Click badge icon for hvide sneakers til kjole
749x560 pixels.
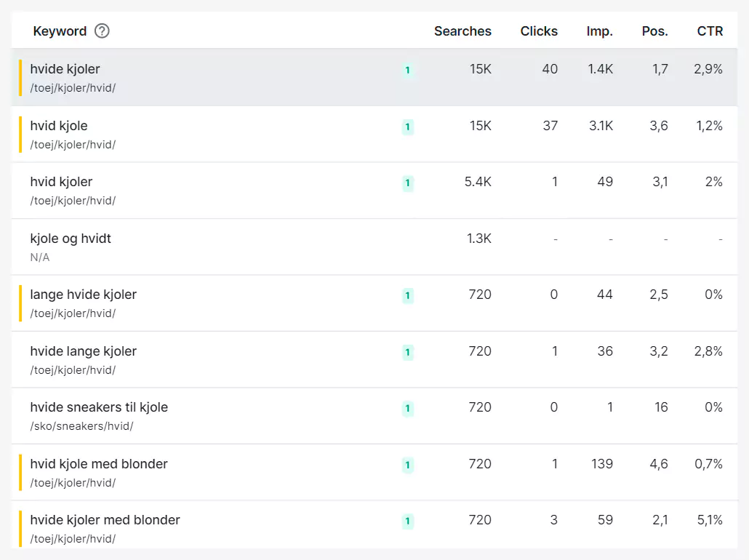coord(407,409)
